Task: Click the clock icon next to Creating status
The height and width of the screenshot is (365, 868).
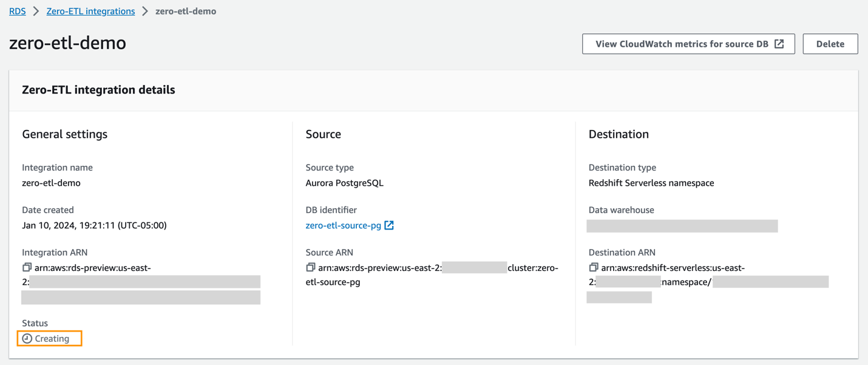Action: (27, 338)
